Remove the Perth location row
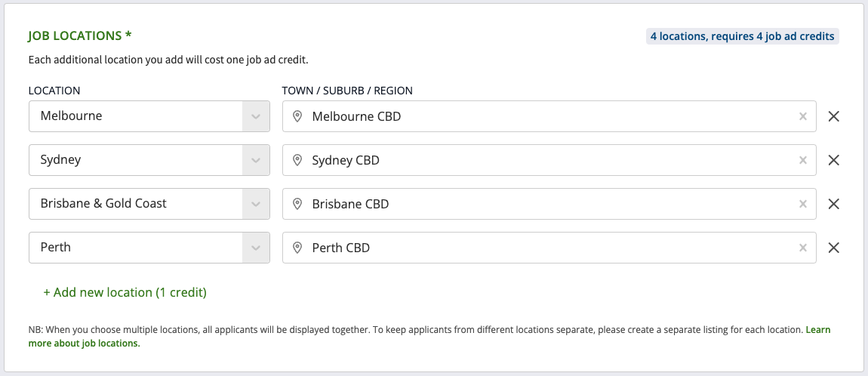 [833, 248]
